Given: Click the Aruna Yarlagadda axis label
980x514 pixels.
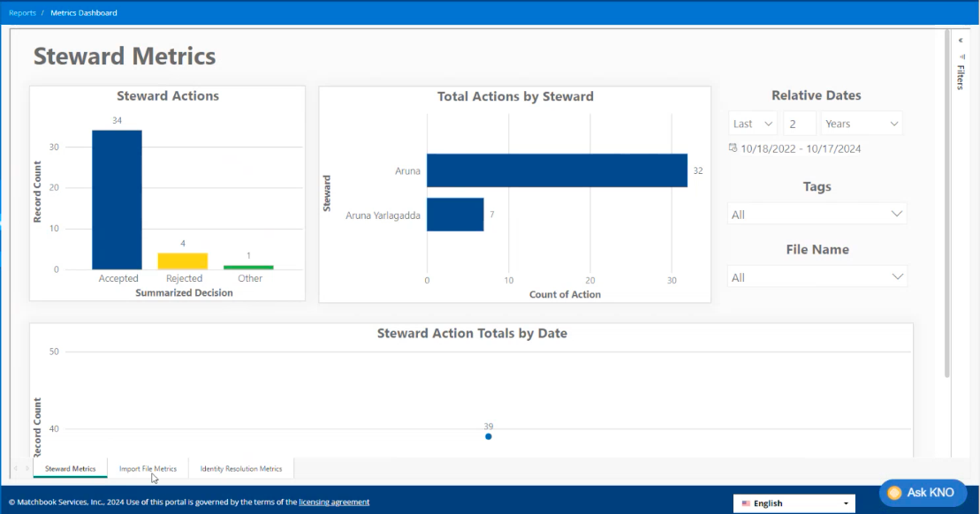Looking at the screenshot, I should coord(384,215).
